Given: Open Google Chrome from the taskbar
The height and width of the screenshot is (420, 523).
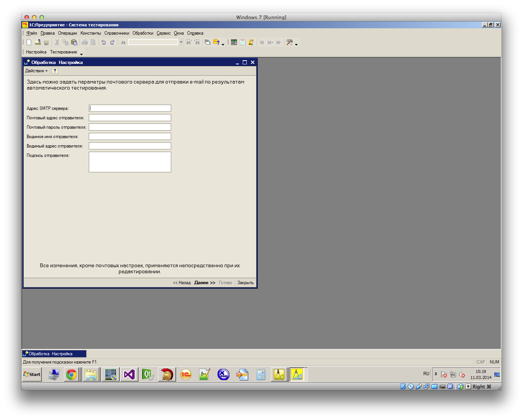Looking at the screenshot, I should pyautogui.click(x=71, y=374).
